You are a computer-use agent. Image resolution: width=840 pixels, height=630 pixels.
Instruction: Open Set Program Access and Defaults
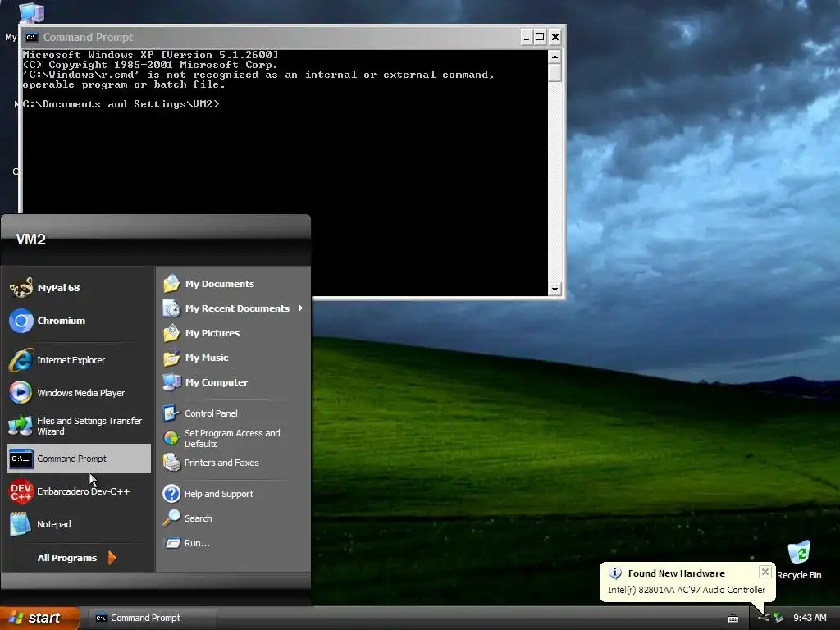[232, 438]
